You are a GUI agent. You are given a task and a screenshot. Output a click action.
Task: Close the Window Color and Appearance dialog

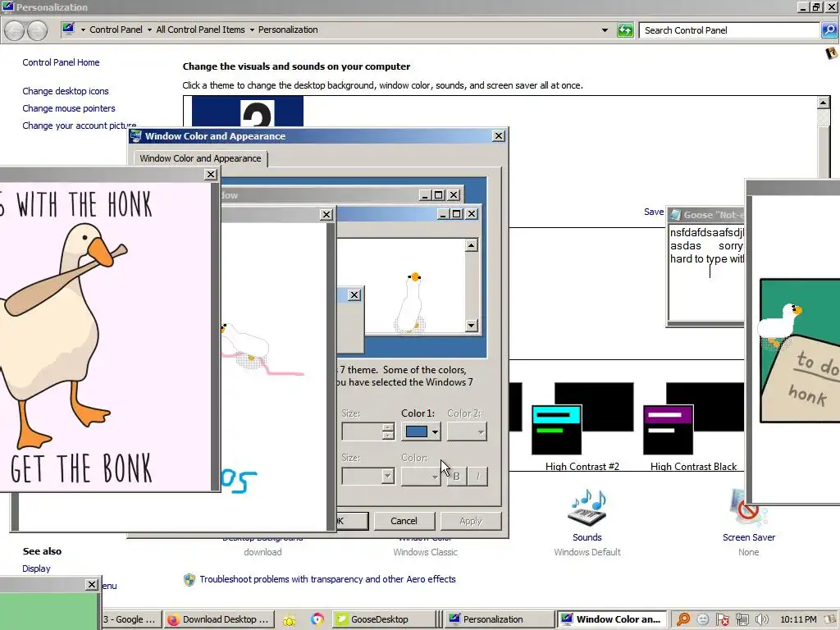tap(498, 136)
